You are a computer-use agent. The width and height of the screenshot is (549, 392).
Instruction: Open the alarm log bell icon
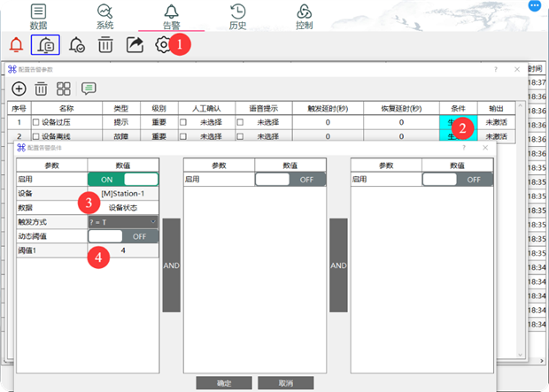(45, 45)
